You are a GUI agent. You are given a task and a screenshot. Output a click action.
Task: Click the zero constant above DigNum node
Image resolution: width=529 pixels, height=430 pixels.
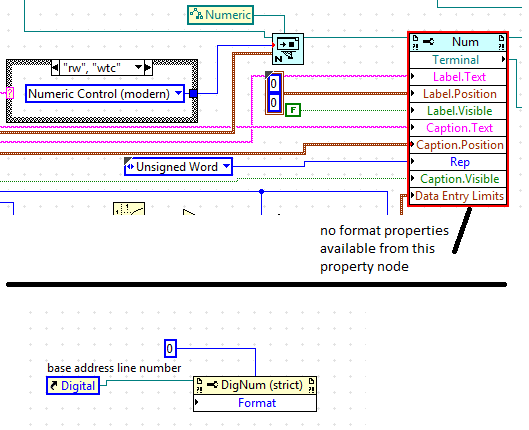pos(170,348)
